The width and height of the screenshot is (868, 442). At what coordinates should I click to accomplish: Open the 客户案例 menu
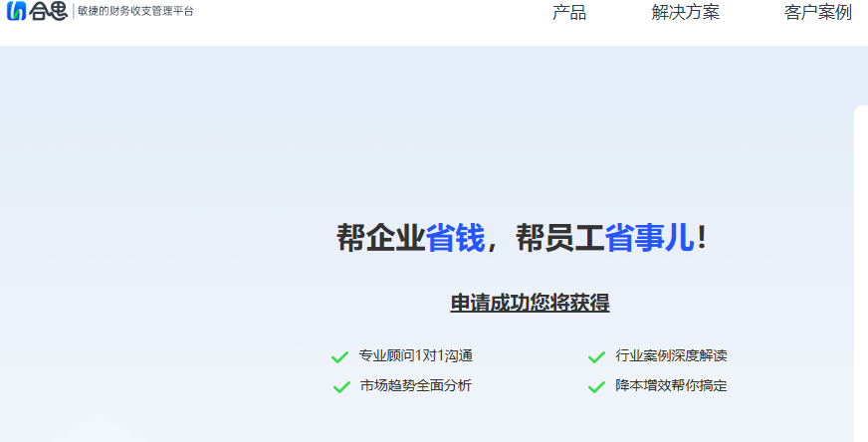coord(817,12)
